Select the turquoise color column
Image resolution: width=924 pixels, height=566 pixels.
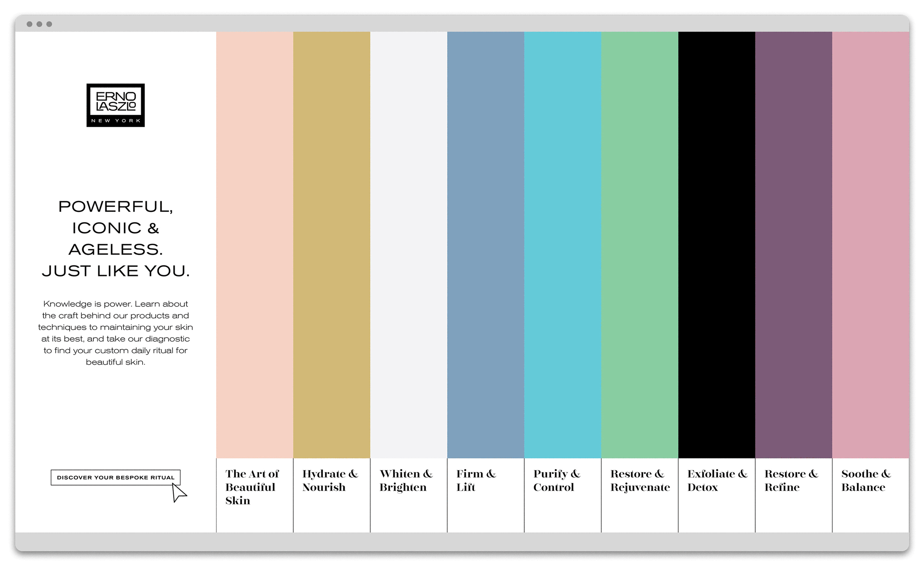coord(563,245)
